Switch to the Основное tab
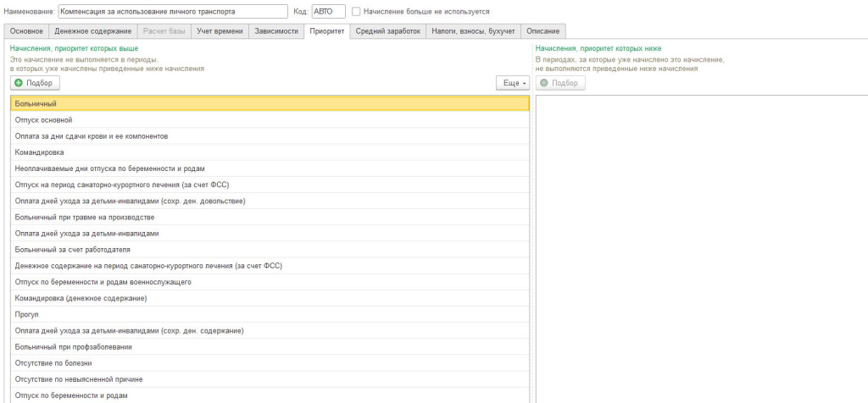The height and width of the screenshot is (403, 868). click(x=26, y=31)
